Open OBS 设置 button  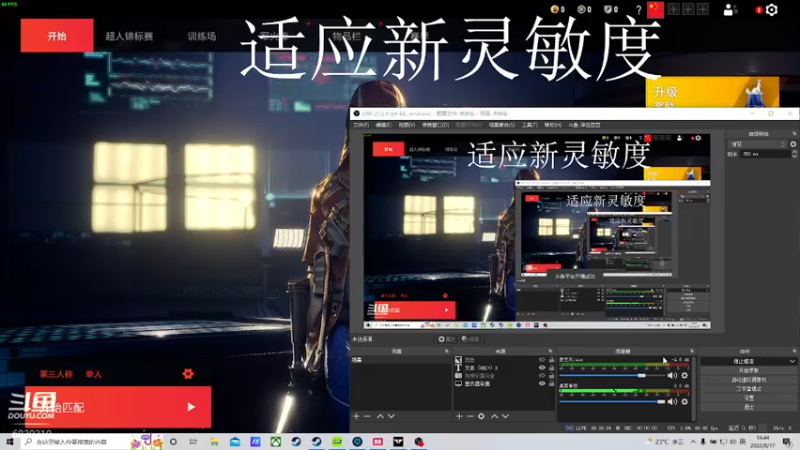point(748,398)
